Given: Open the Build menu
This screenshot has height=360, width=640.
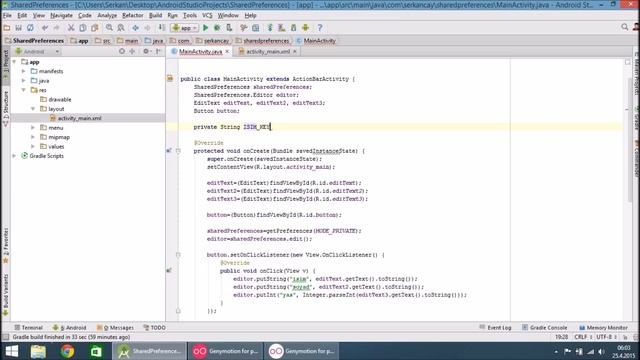Looking at the screenshot, I should (155, 16).
